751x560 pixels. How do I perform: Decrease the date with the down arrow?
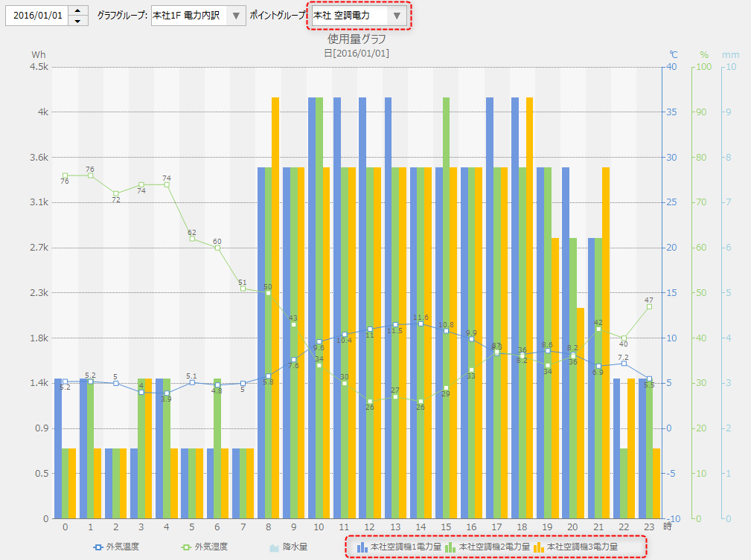click(x=78, y=21)
